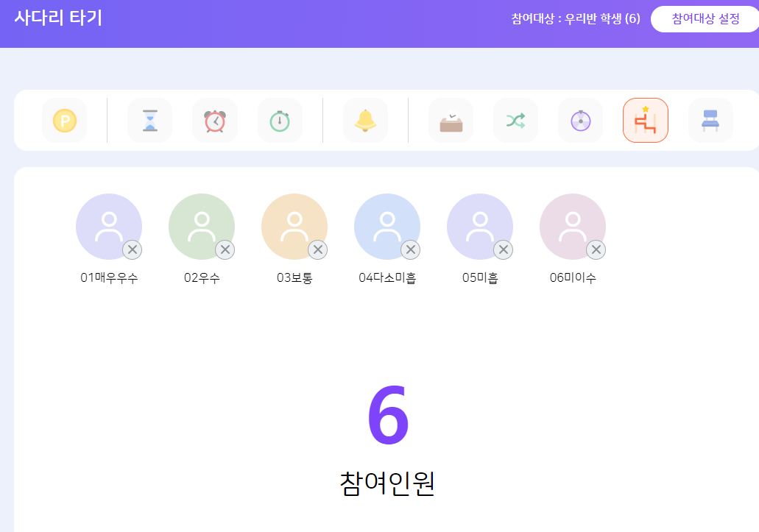This screenshot has height=532, width=759.
Task: Click the yellow bell icon
Action: point(365,120)
